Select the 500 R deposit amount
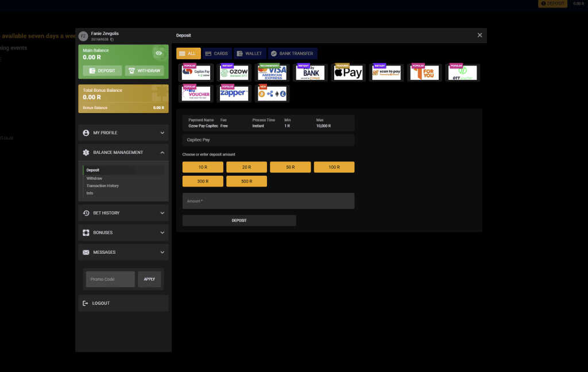The height and width of the screenshot is (372, 588). tap(247, 181)
